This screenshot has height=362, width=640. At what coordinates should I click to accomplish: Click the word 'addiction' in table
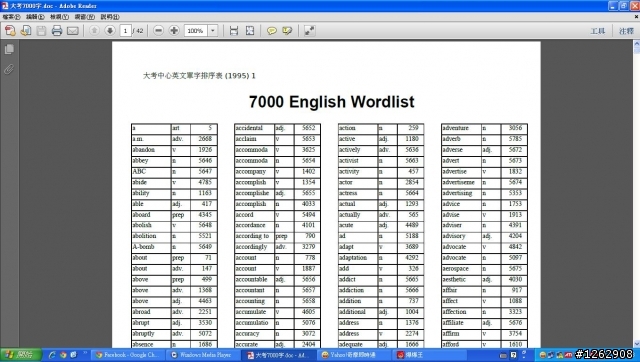351,290
